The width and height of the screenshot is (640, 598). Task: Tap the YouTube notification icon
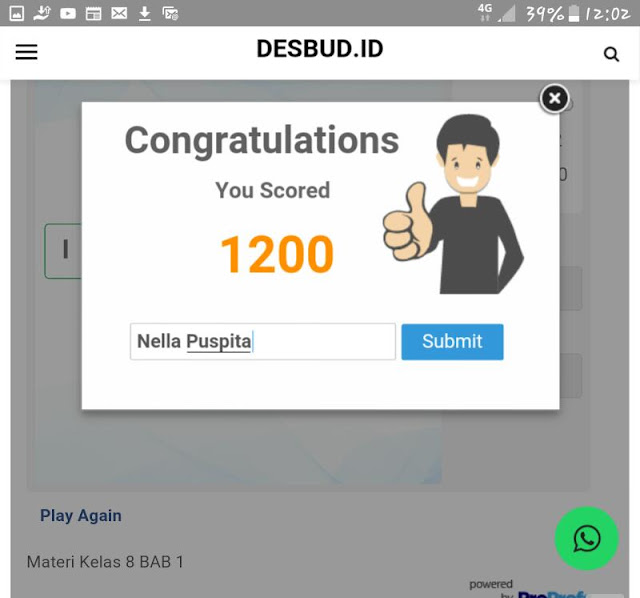pyautogui.click(x=68, y=14)
